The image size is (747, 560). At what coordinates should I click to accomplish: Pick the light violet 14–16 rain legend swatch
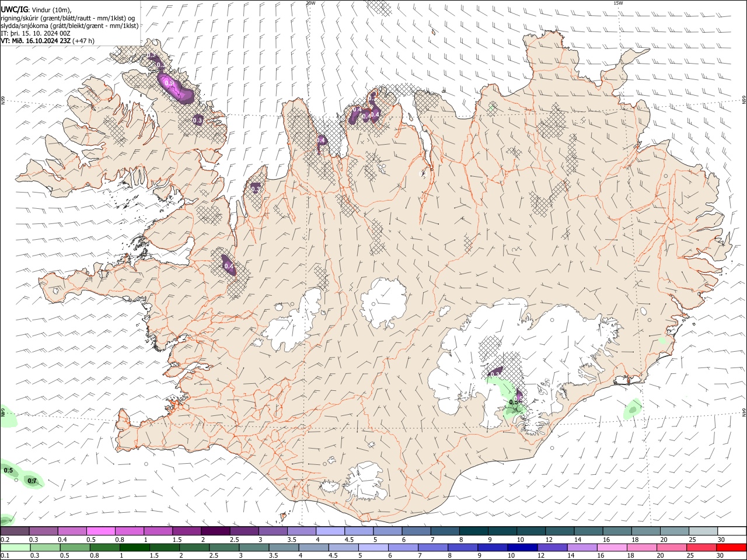point(581,547)
